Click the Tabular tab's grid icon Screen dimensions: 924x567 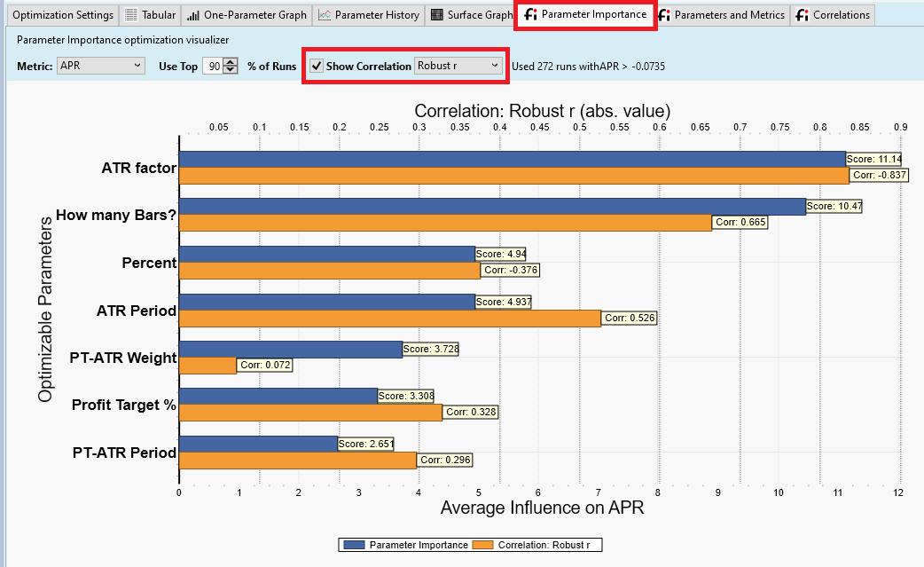(131, 15)
